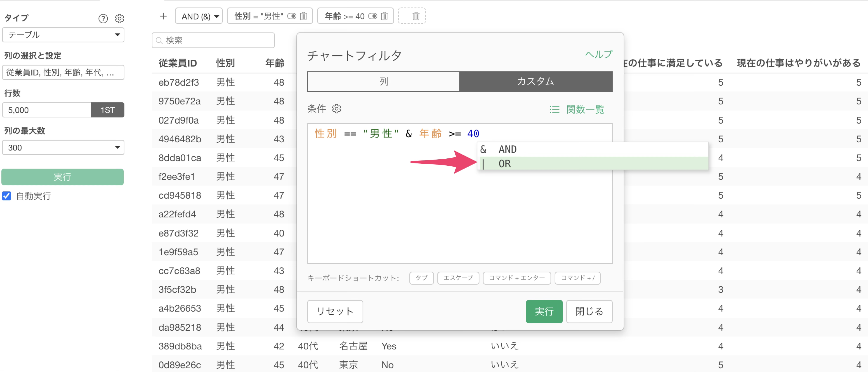Click the gear icon next to 条件

336,109
